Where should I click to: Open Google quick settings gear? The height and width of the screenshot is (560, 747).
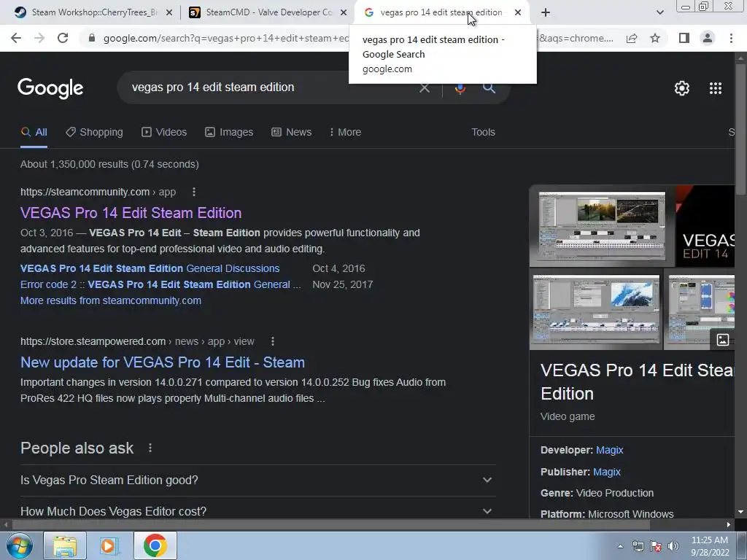click(x=682, y=88)
